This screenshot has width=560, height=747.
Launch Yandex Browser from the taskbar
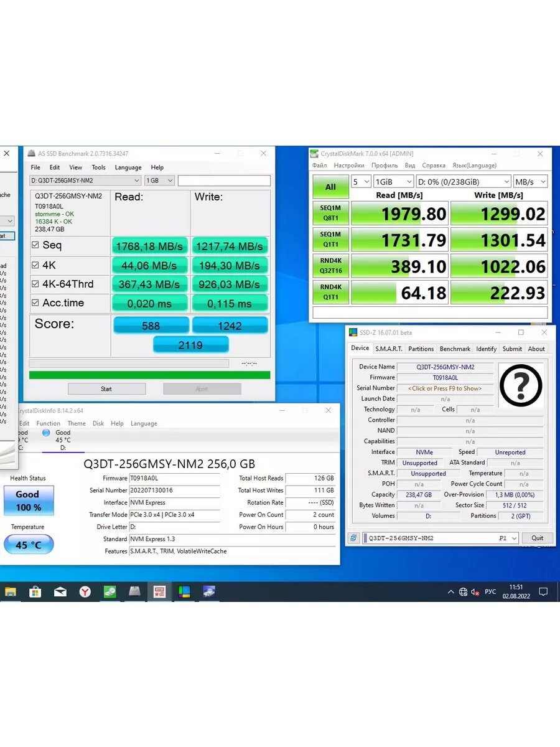85,592
